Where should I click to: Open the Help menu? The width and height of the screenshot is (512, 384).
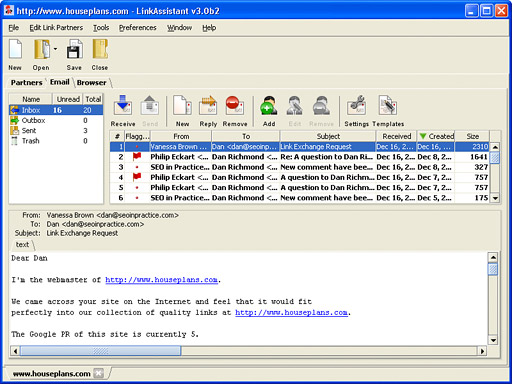(x=209, y=28)
